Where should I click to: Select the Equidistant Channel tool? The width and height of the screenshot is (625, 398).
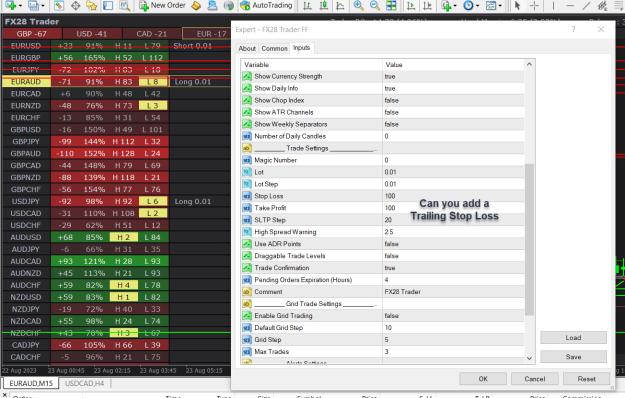pos(603,5)
